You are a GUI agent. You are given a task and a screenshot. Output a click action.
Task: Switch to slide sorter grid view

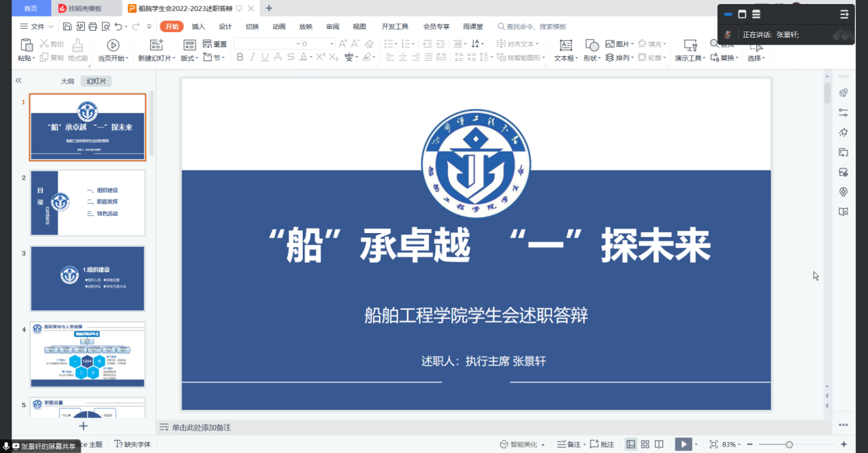645,444
